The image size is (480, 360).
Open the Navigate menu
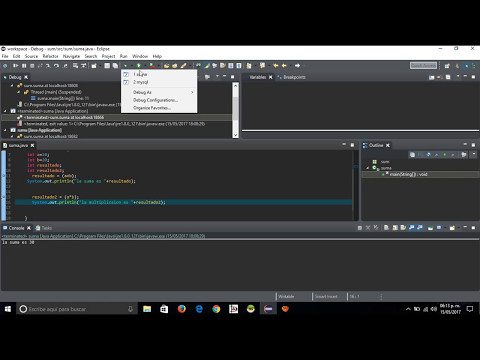pos(71,56)
